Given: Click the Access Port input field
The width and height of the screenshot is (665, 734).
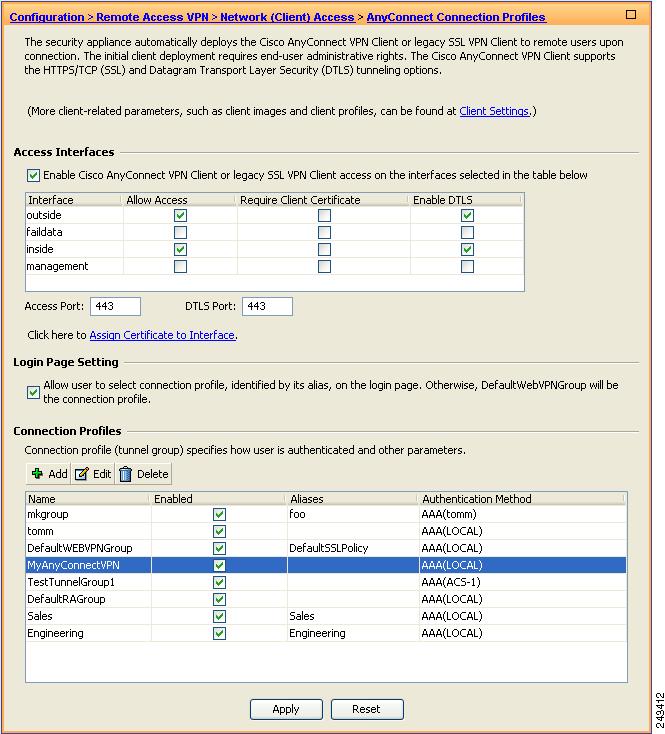Looking at the screenshot, I should coord(115,306).
